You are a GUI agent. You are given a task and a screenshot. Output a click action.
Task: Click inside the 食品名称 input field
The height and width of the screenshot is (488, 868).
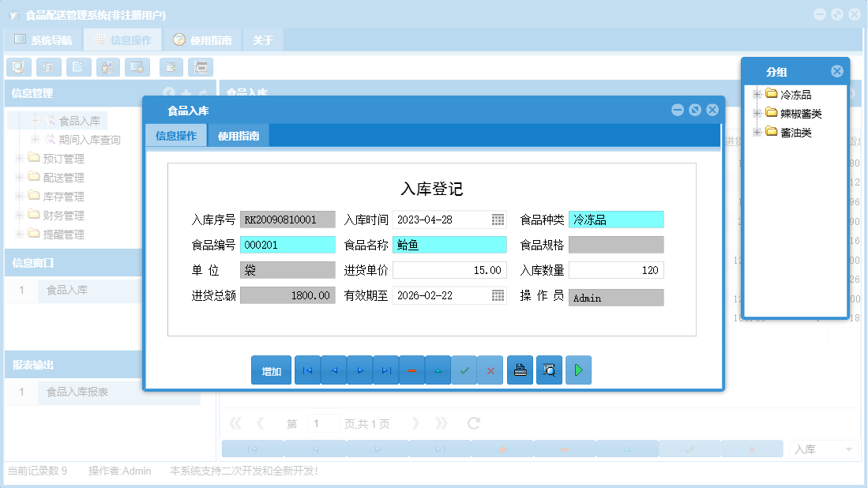(x=448, y=245)
